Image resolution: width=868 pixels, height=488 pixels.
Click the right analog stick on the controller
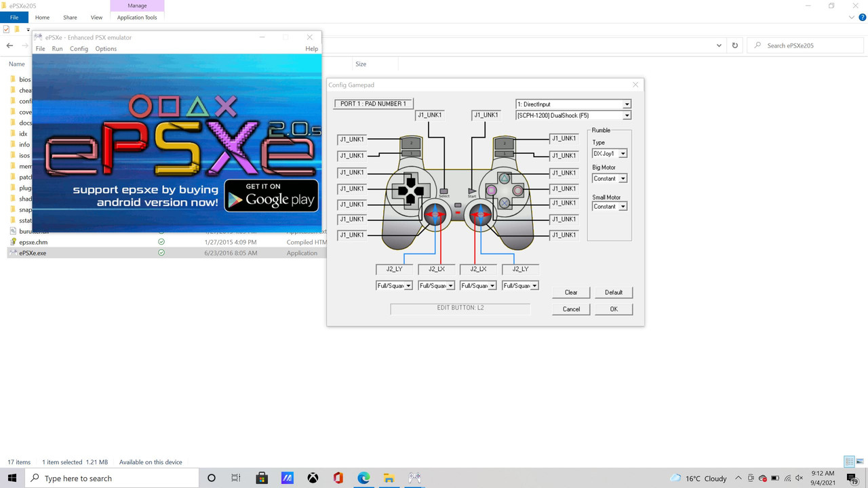pos(480,215)
